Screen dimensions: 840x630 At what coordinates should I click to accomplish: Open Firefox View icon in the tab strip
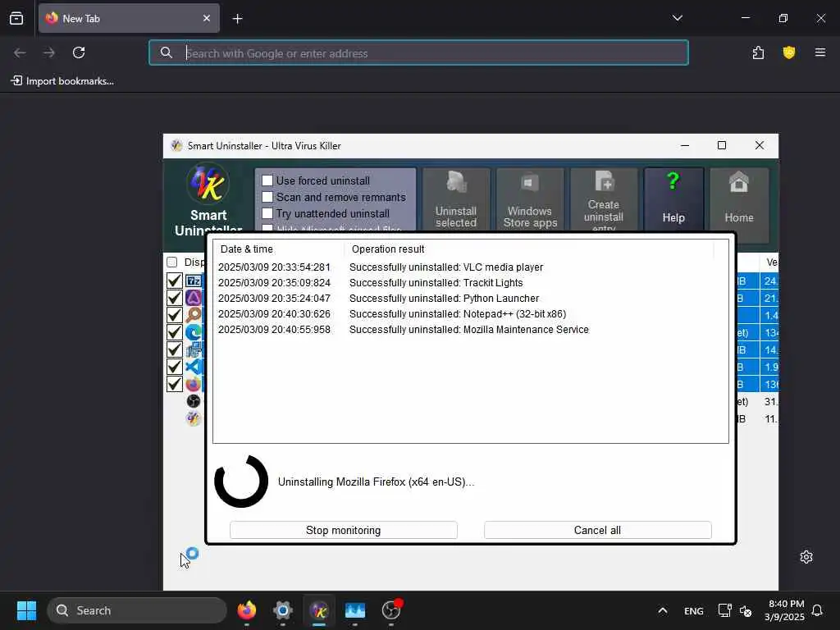[x=16, y=18]
